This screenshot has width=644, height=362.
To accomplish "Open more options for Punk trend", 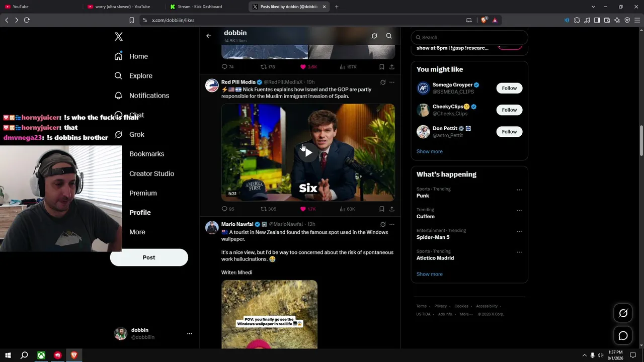I will (519, 190).
